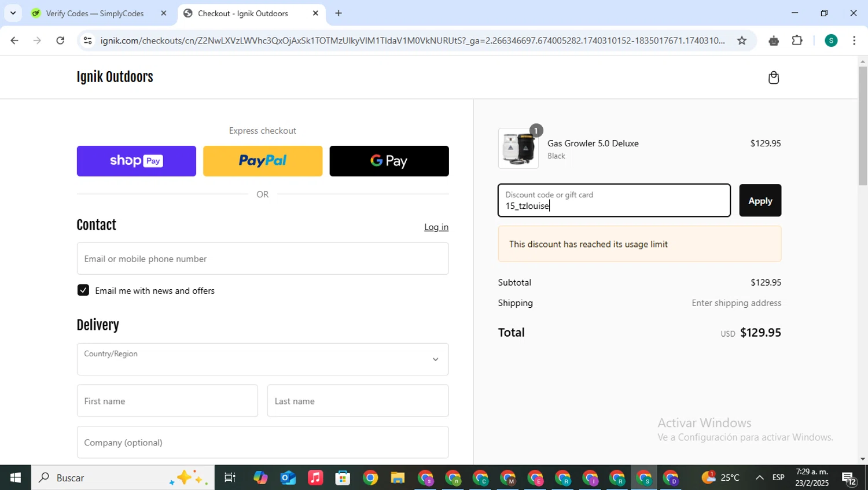Screen dimensions: 868x490
Task: Pay with the Shop Pay button
Action: tap(137, 161)
